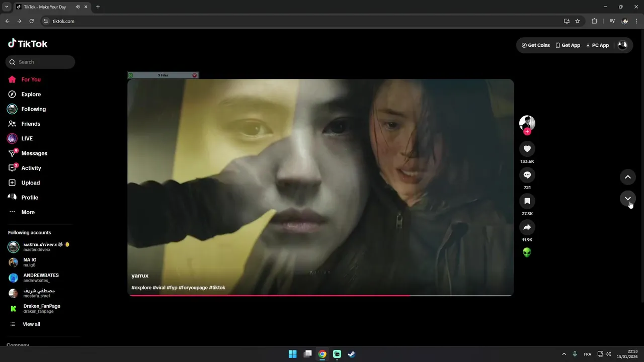This screenshot has height=362, width=644.
Task: Mute the tab audio speaker icon
Action: pos(77,7)
